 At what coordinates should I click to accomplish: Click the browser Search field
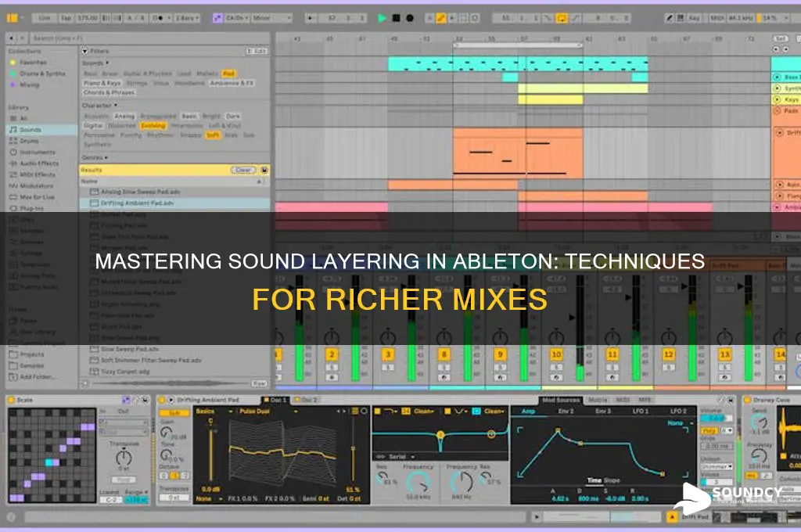(x=149, y=38)
